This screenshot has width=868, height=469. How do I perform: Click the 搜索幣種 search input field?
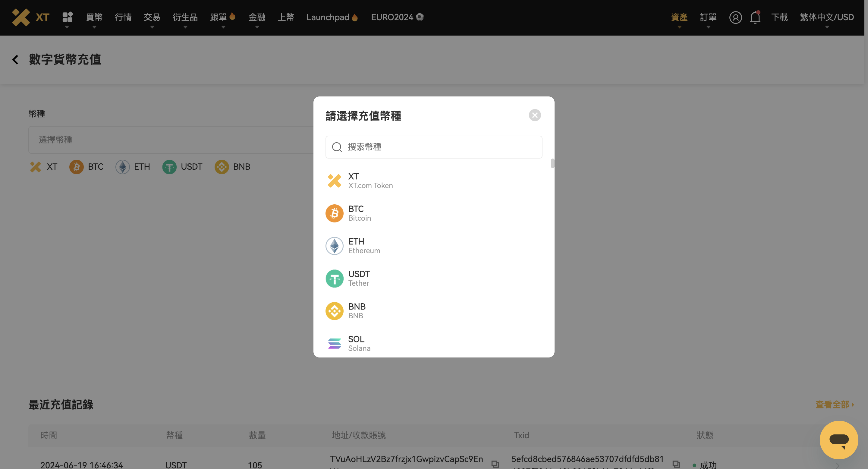click(434, 147)
